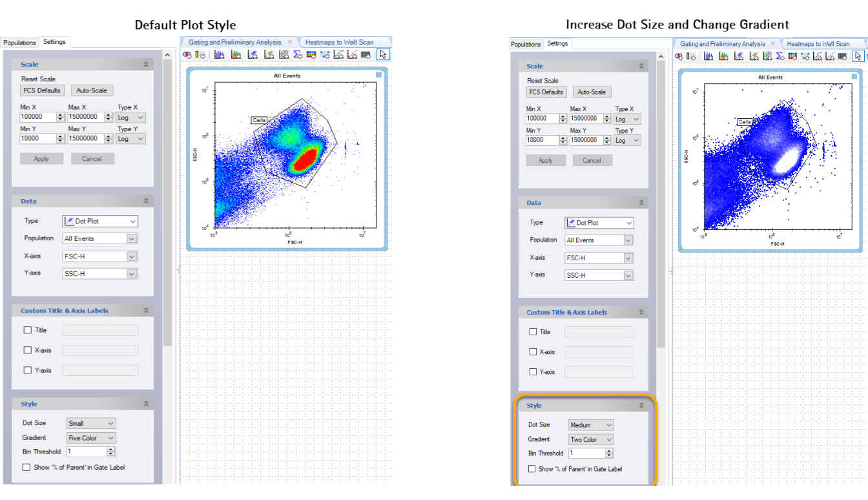Add a histogram plot in Increase Dot Size toolbar
868x500 pixels.
pyautogui.click(x=708, y=56)
